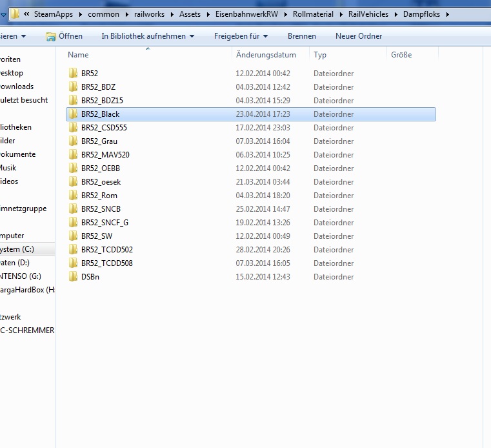Select Daten (D:) drive

[15, 263]
